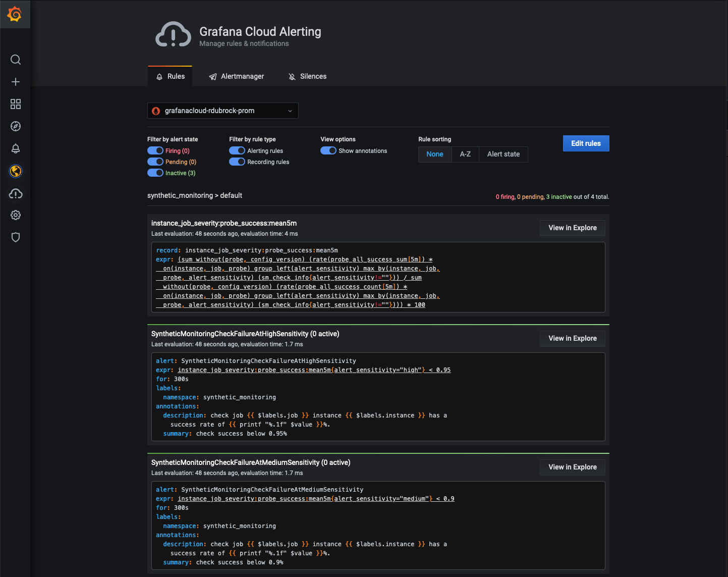Click the large cloud alert header icon
Image resolution: width=728 pixels, height=577 pixels.
pyautogui.click(x=173, y=35)
